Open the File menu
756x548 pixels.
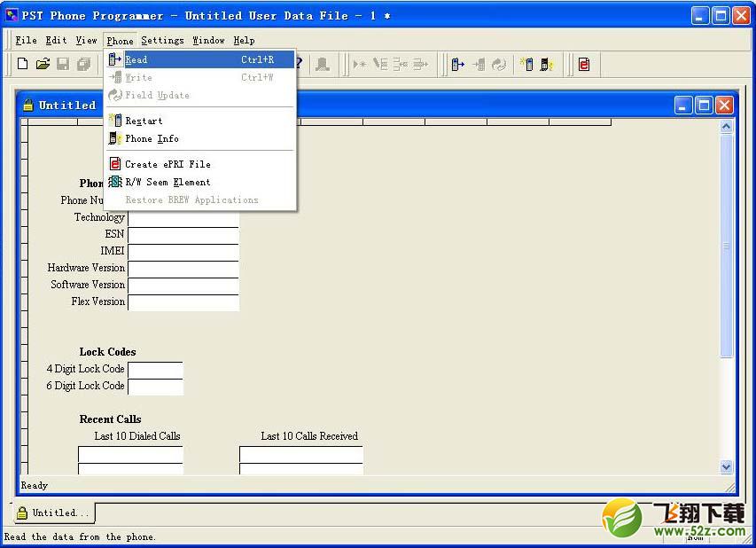[x=26, y=41]
